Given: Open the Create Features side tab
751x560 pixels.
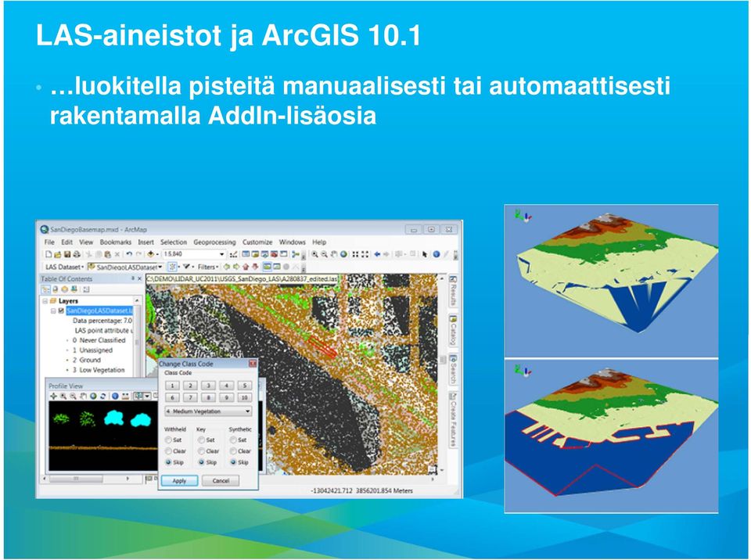Looking at the screenshot, I should click(453, 420).
